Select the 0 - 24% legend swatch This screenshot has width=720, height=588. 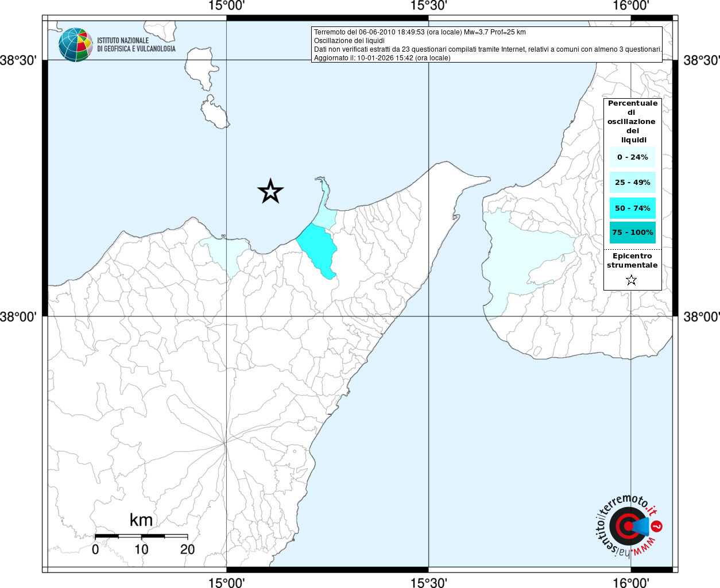click(x=633, y=157)
